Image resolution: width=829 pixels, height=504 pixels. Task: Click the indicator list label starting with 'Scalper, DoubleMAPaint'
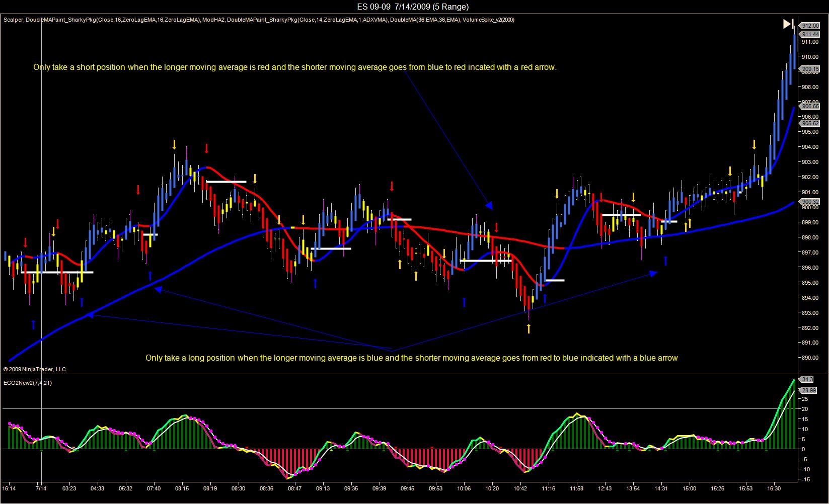point(259,20)
